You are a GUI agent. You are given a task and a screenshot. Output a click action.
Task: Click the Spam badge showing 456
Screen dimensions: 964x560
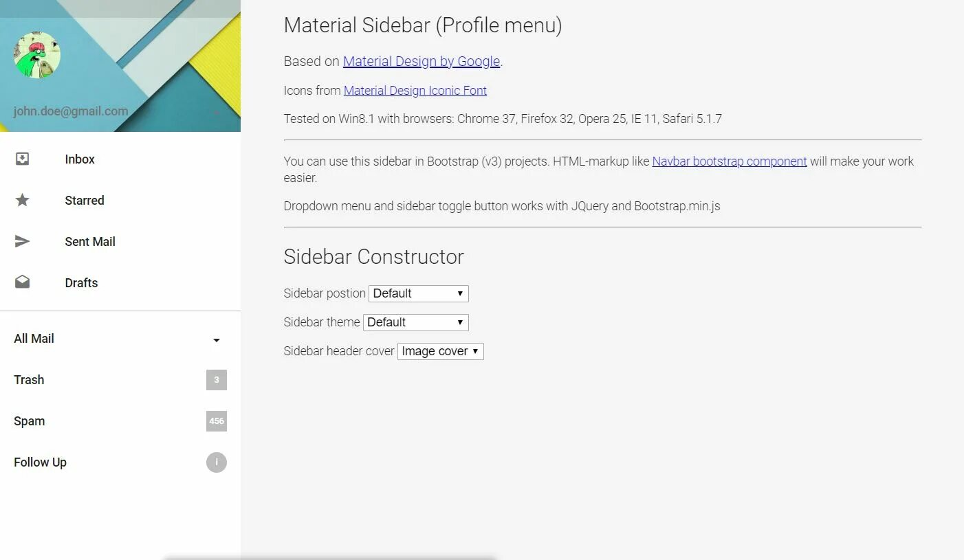pos(217,421)
